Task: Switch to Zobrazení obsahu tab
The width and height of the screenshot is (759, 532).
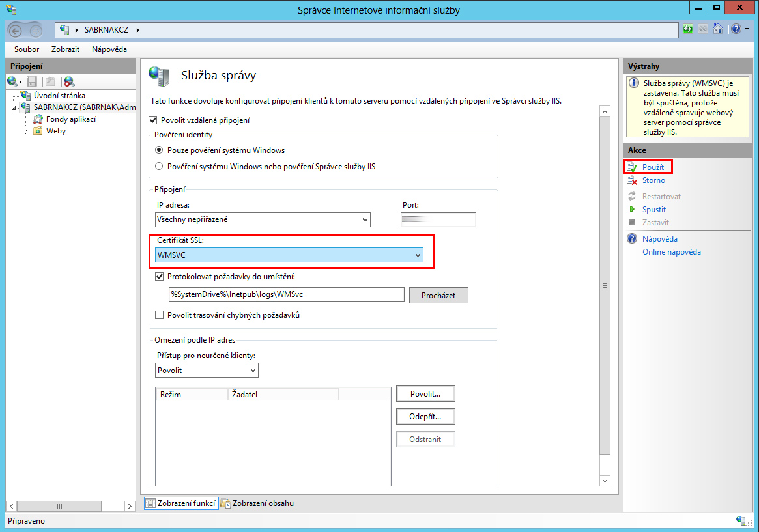Action: [257, 503]
